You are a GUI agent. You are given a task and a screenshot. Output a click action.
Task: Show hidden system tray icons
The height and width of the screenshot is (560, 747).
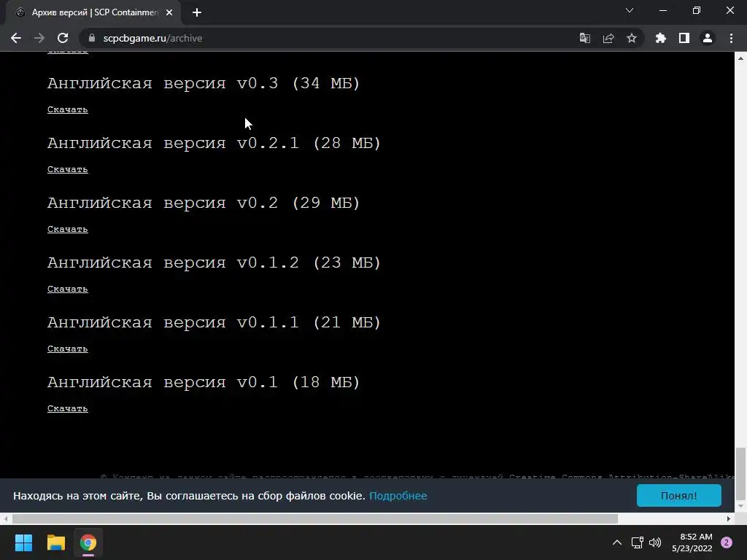click(x=617, y=542)
